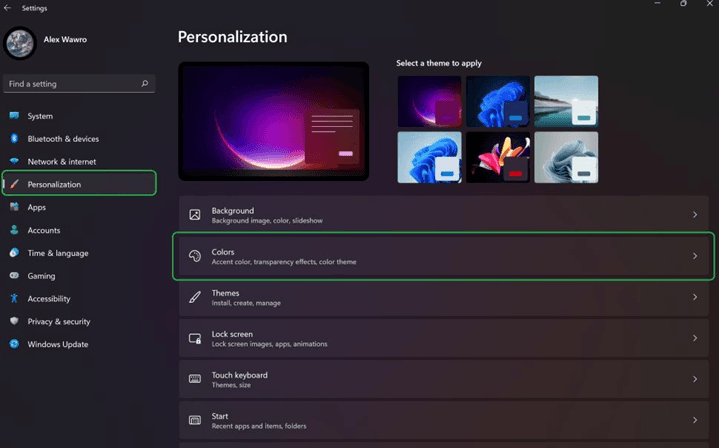
Task: Click the back arrow in Settings title bar
Action: tap(7, 8)
